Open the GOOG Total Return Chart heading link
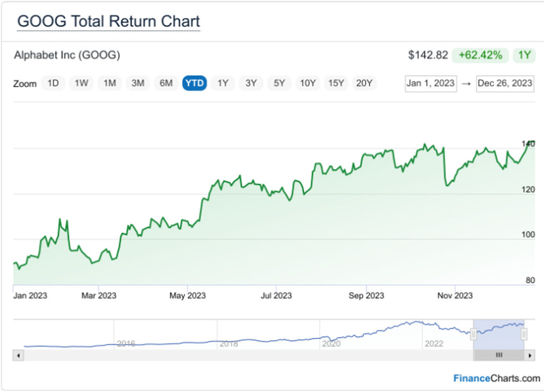Viewport: 544px width, 392px height. [x=108, y=21]
